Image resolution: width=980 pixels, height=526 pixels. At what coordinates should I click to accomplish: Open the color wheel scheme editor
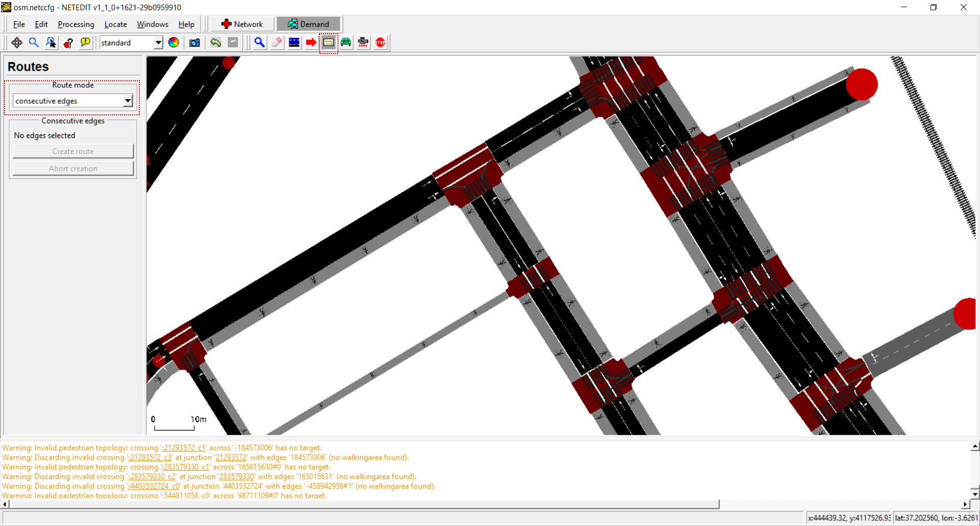pyautogui.click(x=174, y=43)
